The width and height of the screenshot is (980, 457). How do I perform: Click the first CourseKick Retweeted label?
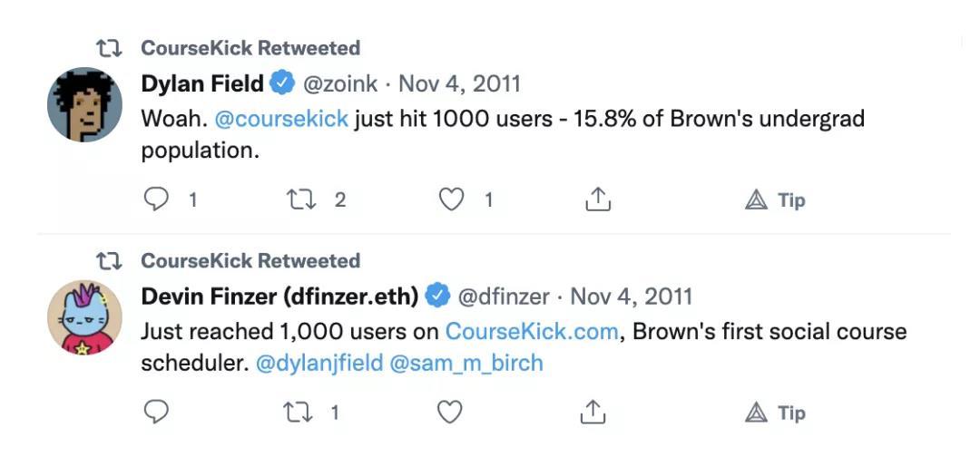click(x=250, y=48)
